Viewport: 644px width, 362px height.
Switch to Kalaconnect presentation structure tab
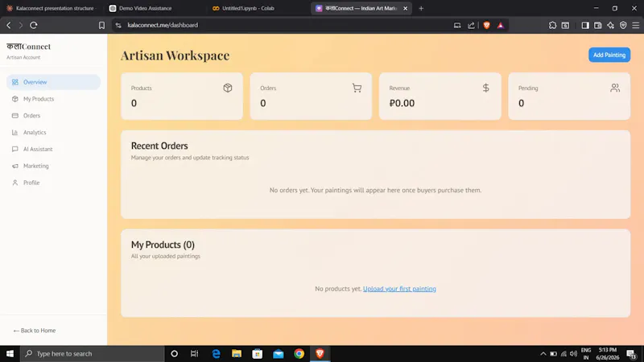(x=51, y=8)
